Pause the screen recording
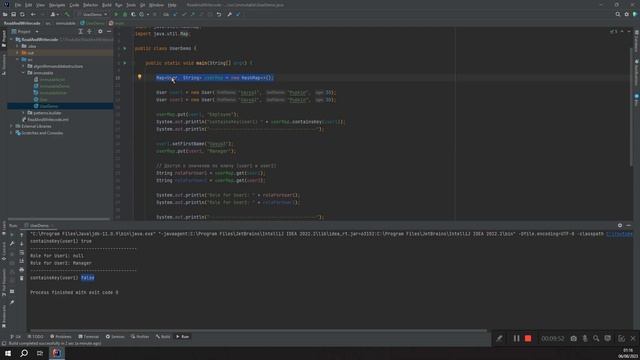 (x=516, y=338)
